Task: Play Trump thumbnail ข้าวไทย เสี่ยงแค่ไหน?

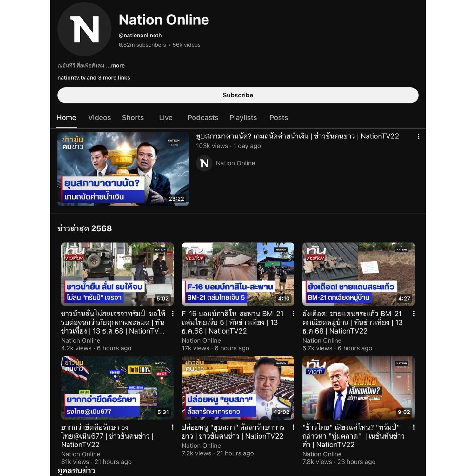Action: click(359, 388)
